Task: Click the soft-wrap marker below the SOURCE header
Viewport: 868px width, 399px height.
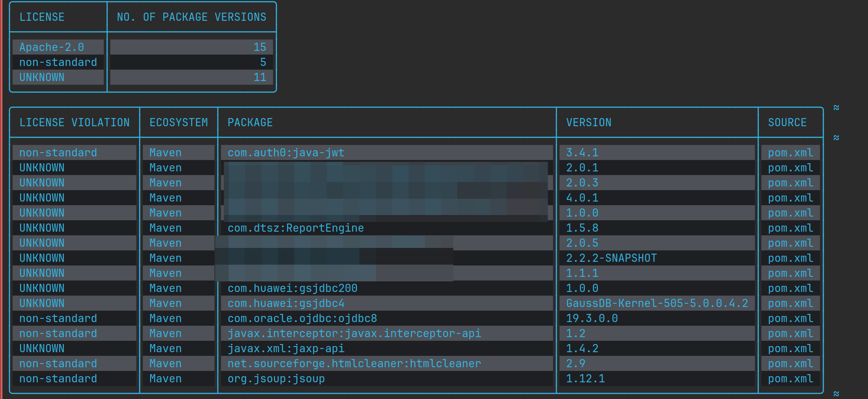Action: [836, 138]
